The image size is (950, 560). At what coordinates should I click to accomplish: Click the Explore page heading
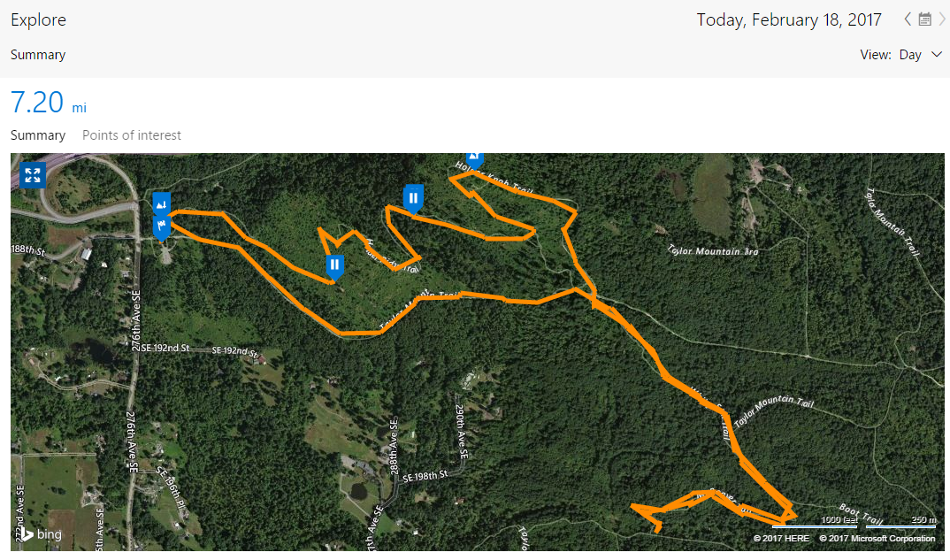pyautogui.click(x=38, y=19)
